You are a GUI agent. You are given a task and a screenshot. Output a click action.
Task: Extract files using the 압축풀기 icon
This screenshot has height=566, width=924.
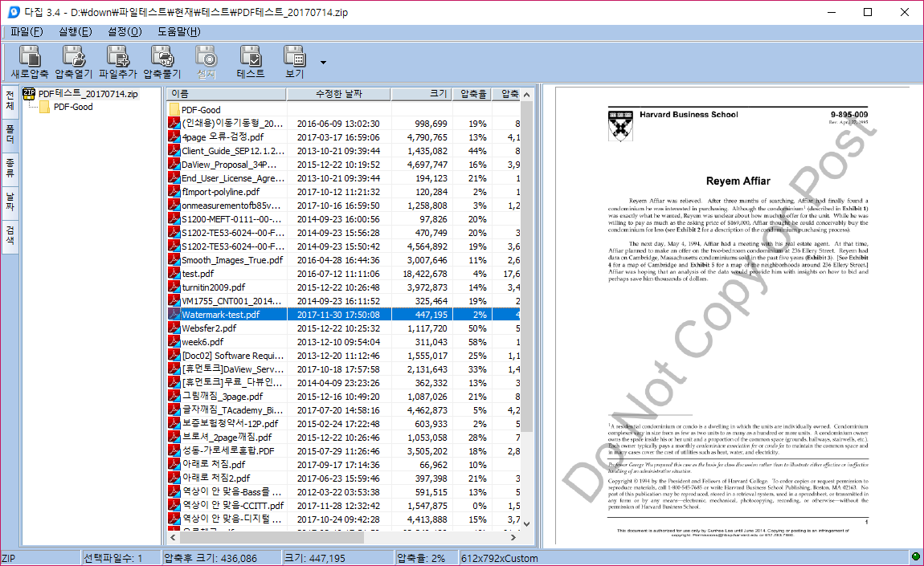point(161,61)
